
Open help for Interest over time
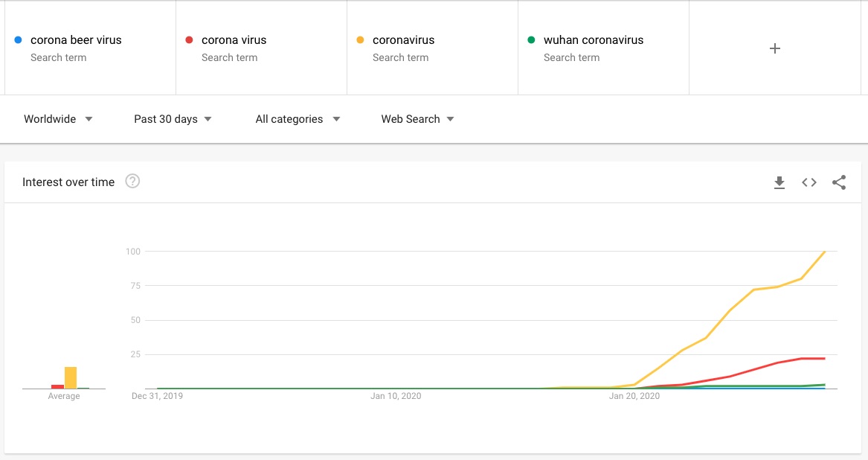pyautogui.click(x=132, y=181)
